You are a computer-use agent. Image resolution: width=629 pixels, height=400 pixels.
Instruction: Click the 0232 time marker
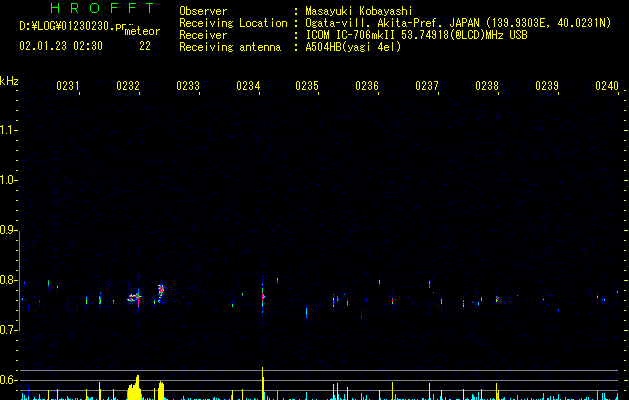[x=128, y=85]
